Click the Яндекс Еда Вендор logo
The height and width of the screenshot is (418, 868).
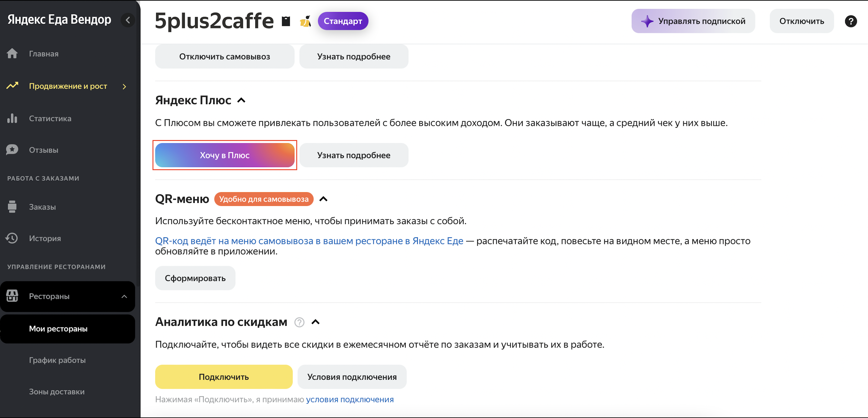pyautogui.click(x=59, y=20)
